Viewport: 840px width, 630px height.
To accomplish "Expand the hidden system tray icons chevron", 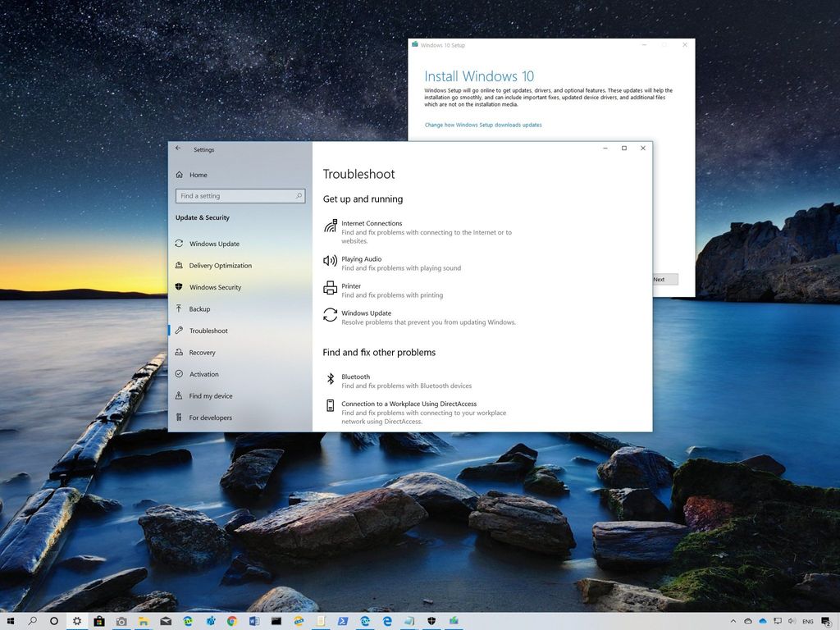I will click(733, 621).
